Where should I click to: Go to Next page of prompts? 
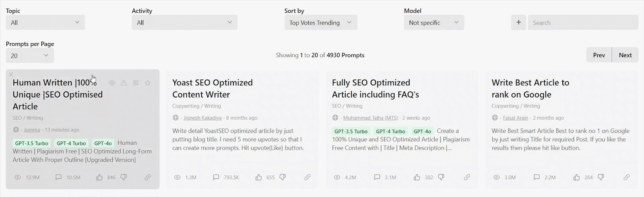click(x=625, y=55)
